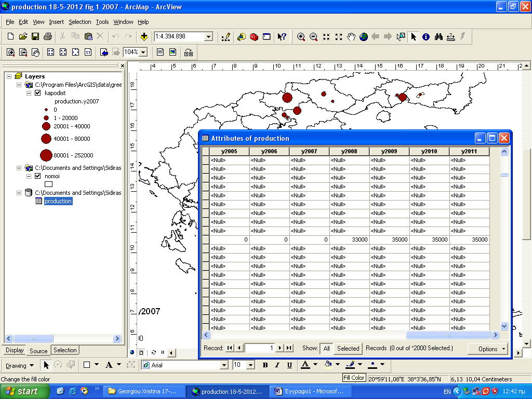
Task: Print the map using the printer icon
Action: [48, 36]
